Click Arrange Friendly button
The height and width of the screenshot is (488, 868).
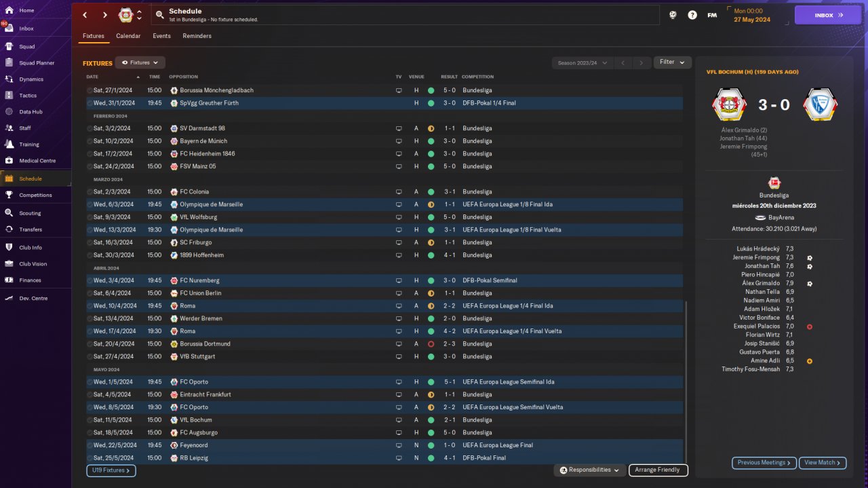(x=658, y=470)
